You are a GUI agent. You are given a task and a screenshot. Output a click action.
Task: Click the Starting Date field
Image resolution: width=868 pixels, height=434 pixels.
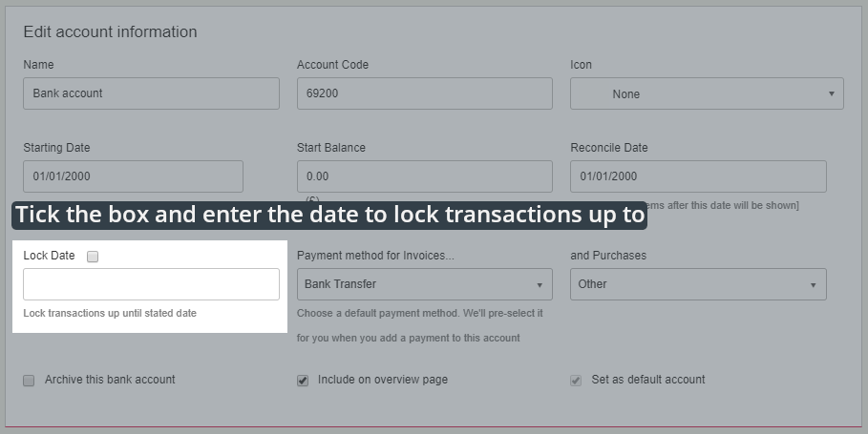pyautogui.click(x=133, y=176)
